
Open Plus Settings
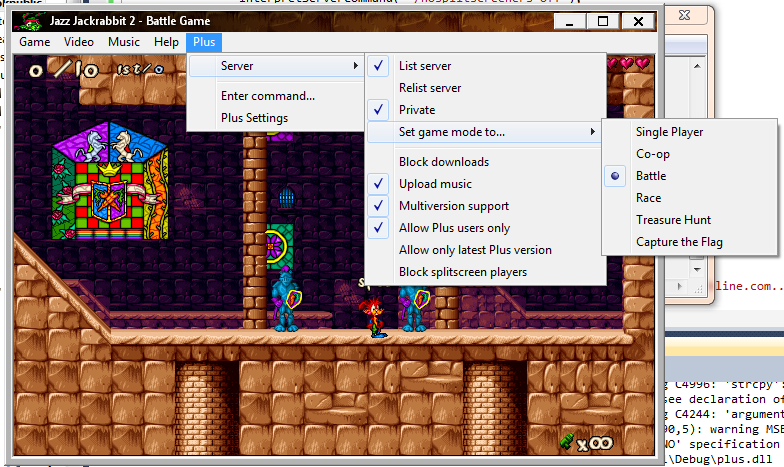point(254,118)
